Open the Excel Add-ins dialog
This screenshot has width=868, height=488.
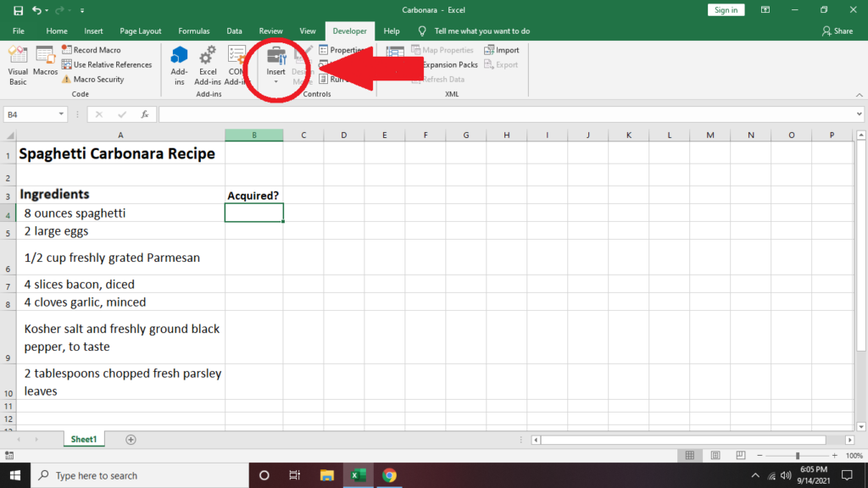point(208,64)
